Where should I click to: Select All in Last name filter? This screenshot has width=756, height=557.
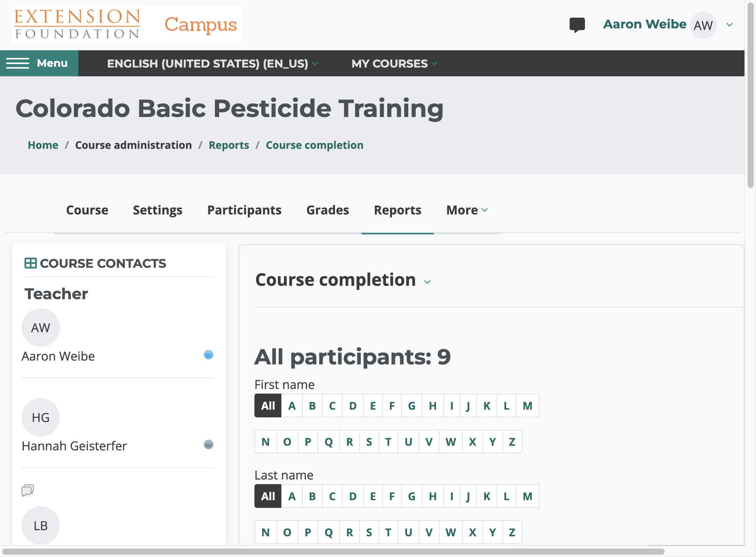(268, 496)
